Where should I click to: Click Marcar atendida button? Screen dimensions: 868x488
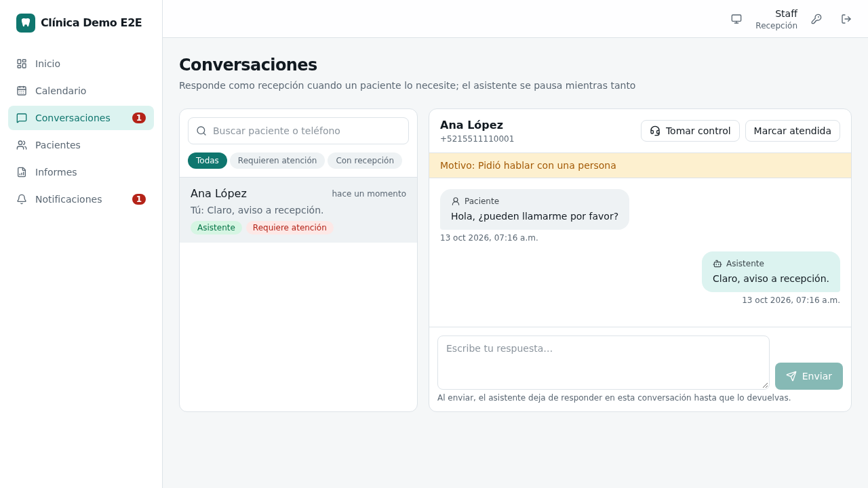pos(793,131)
